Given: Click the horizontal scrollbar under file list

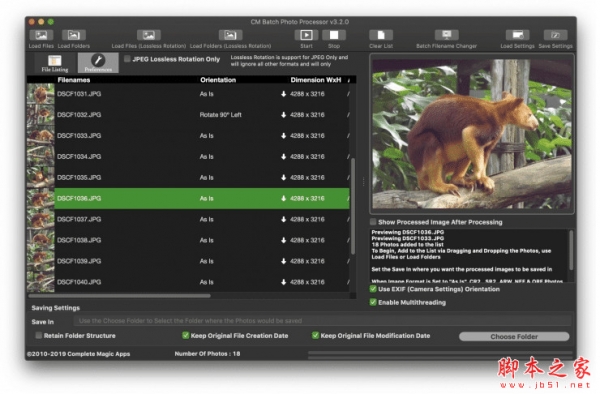Looking at the screenshot, I should pyautogui.click(x=119, y=296).
